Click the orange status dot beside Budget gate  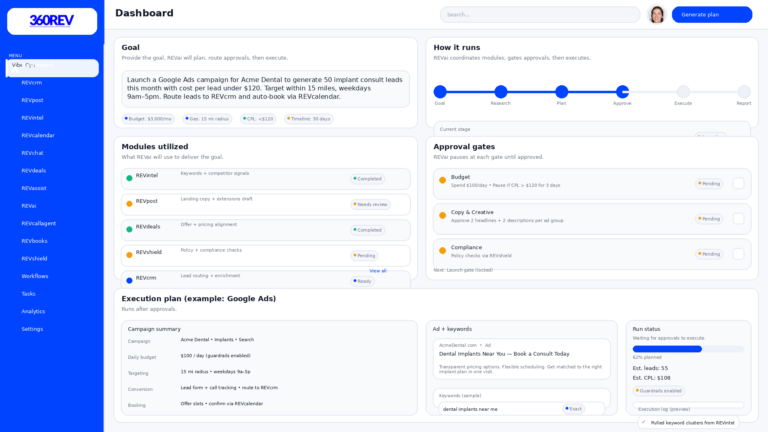pos(442,180)
